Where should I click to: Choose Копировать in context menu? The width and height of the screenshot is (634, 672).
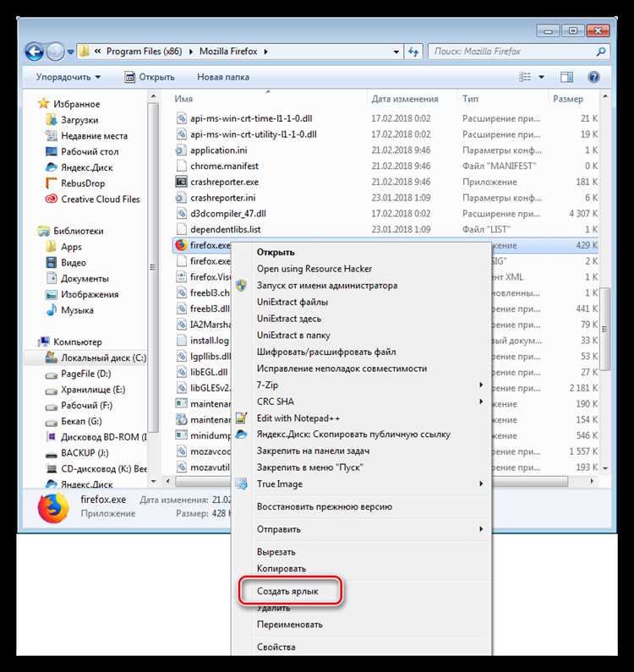(281, 569)
